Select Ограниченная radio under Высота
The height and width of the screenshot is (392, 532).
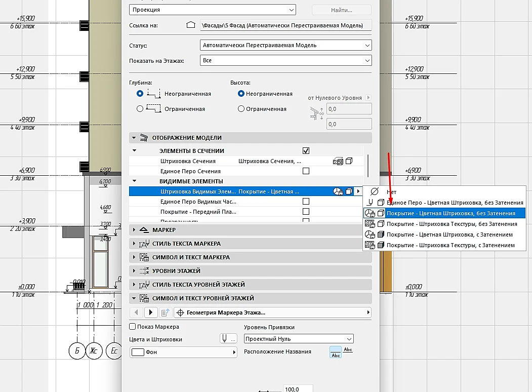click(x=241, y=108)
